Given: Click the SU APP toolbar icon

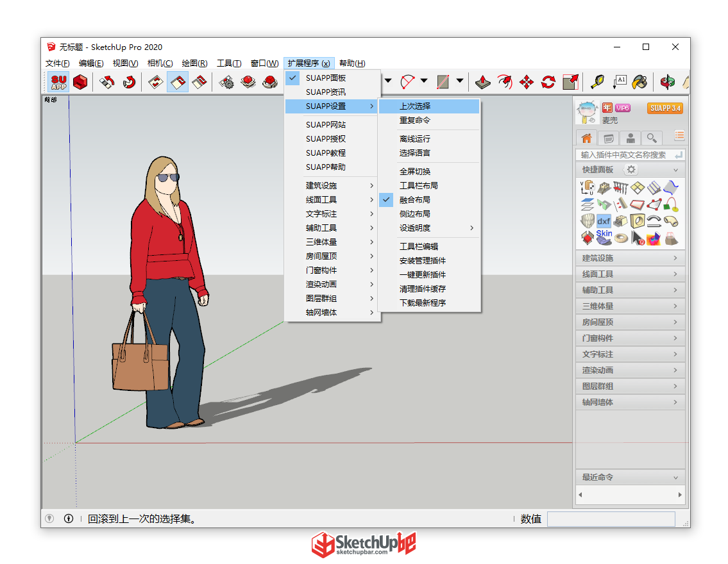Looking at the screenshot, I should [58, 82].
